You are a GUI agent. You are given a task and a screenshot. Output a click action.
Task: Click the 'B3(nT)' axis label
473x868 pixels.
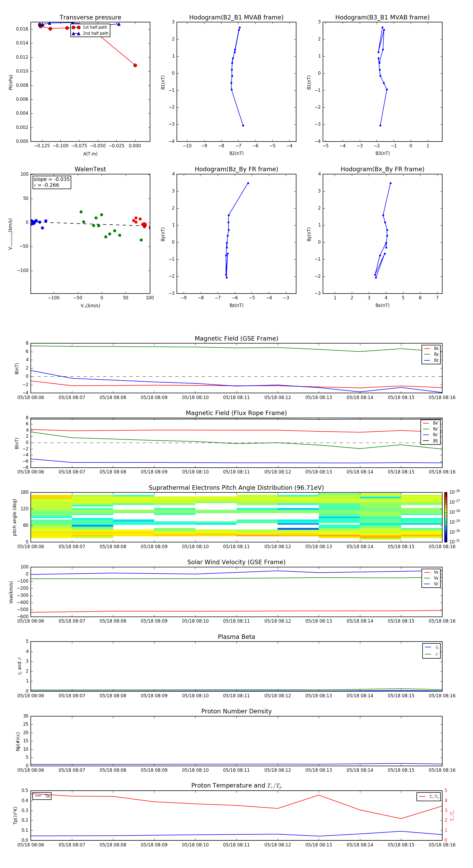[382, 153]
